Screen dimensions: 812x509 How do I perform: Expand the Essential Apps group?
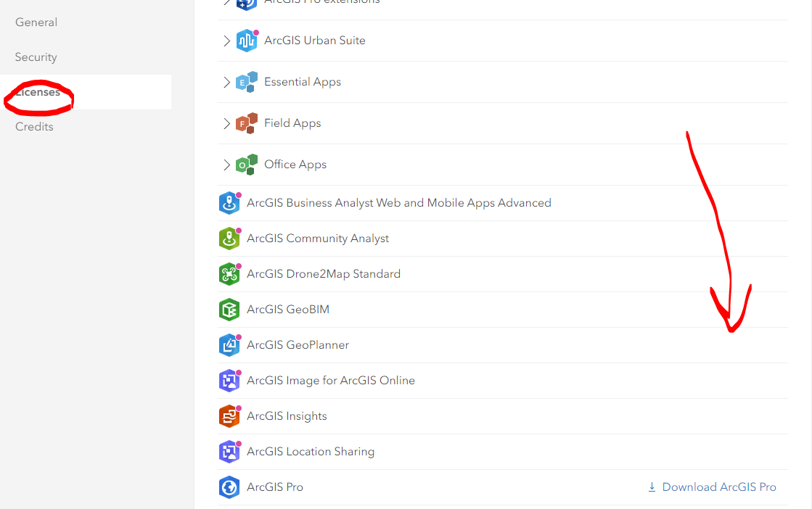226,82
